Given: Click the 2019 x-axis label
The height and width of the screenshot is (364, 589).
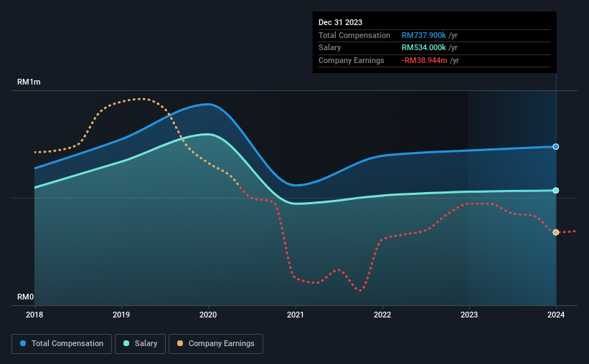Looking at the screenshot, I should coord(121,315).
